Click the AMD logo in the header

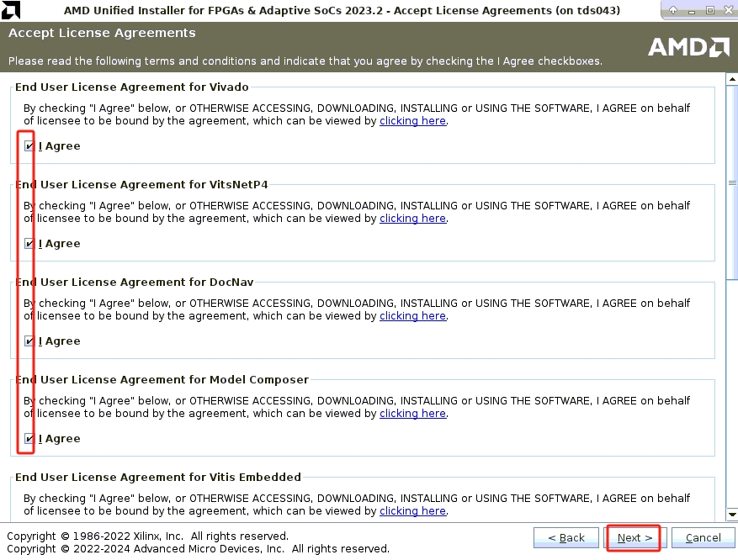pos(688,46)
